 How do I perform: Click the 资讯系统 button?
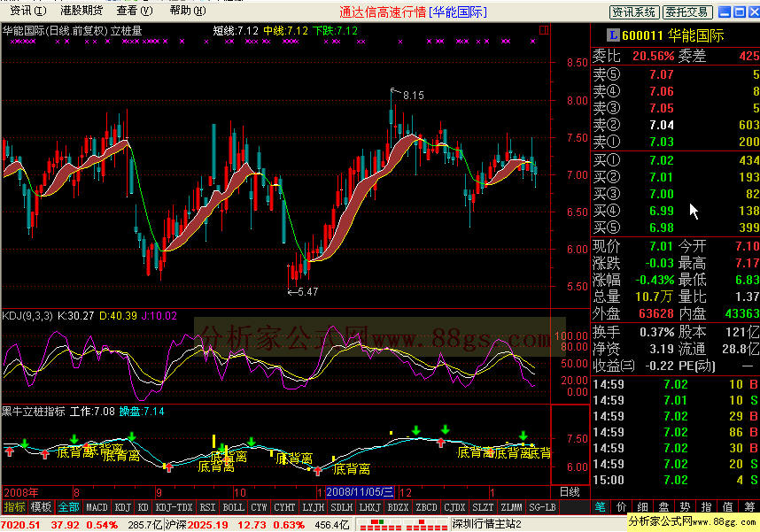pyautogui.click(x=633, y=12)
